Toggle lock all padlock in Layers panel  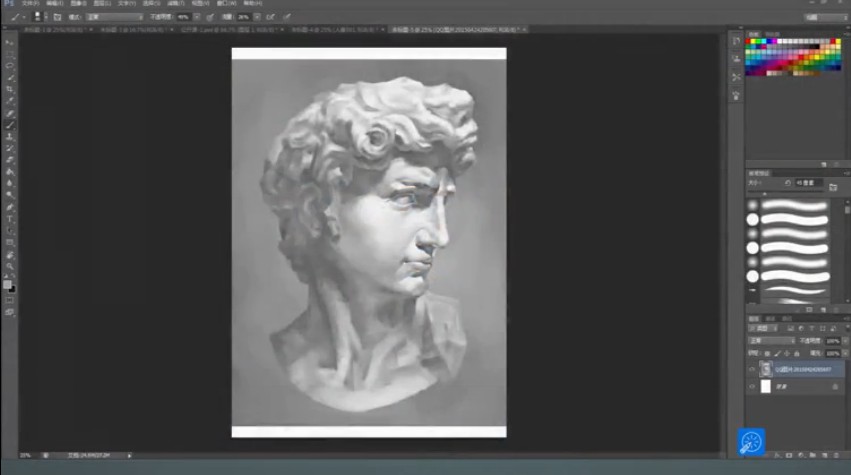coord(797,353)
